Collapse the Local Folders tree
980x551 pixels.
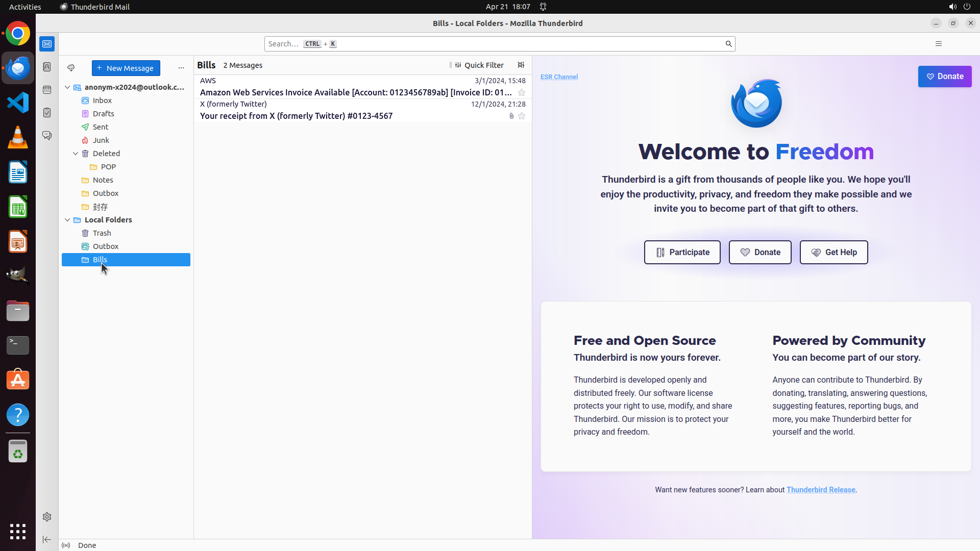coord(67,220)
